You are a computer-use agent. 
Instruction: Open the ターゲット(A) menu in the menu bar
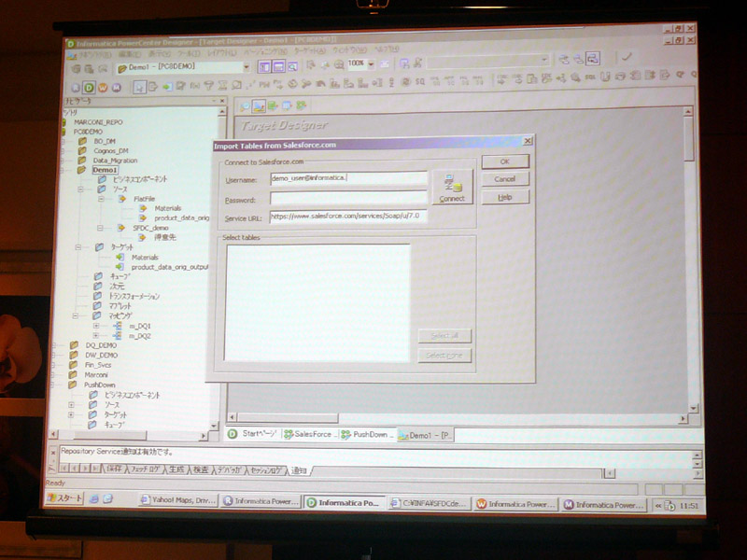pos(310,50)
